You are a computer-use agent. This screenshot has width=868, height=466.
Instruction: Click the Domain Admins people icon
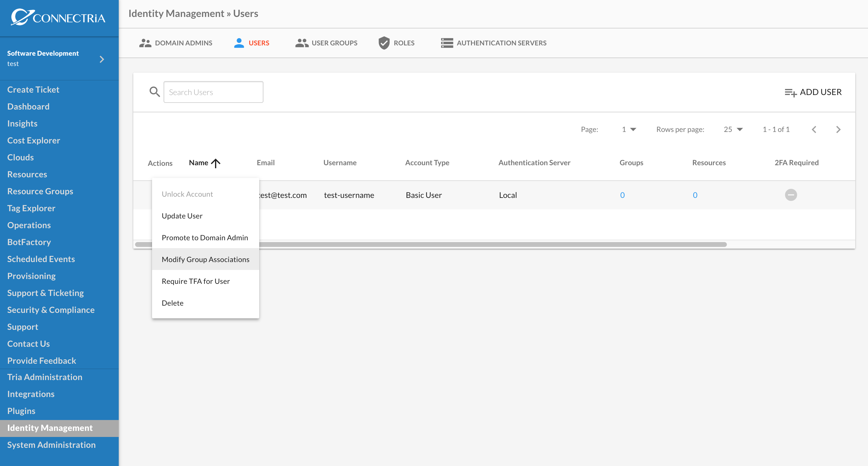145,43
